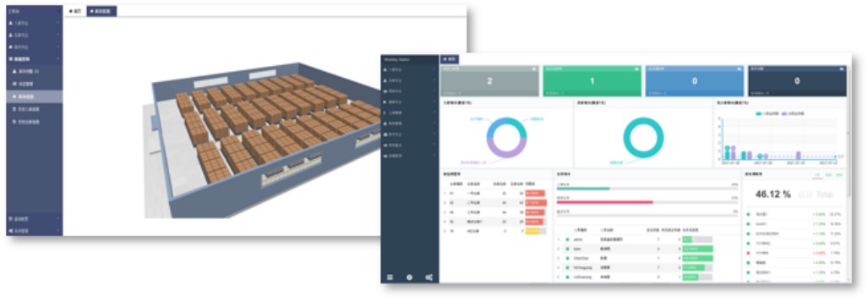Open the gears settings icon in dashboard sidebar footer
The width and height of the screenshot is (868, 307).
(x=429, y=277)
